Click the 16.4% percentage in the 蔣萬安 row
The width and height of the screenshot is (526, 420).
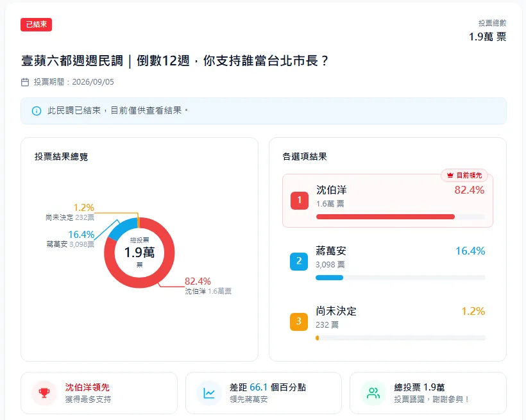[x=470, y=251]
